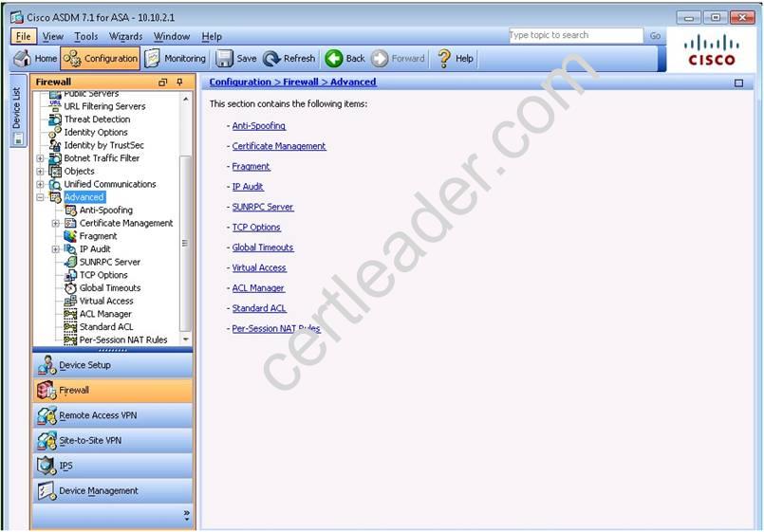Expand the IP Audit node
This screenshot has height=532, width=764.
point(56,249)
